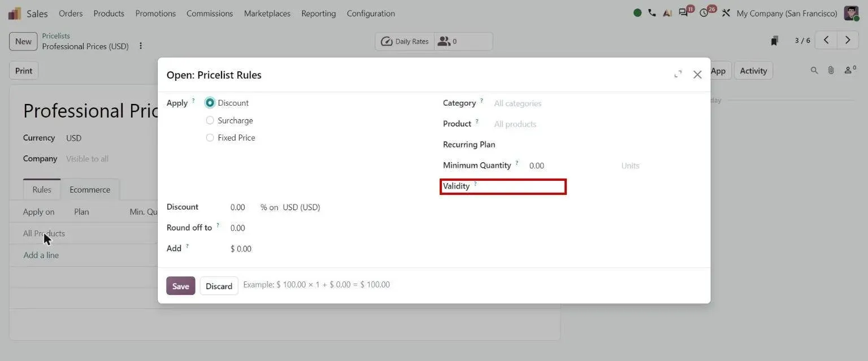Show the help tooltip next to Round off to
Image resolution: width=868 pixels, height=361 pixels.
(218, 225)
